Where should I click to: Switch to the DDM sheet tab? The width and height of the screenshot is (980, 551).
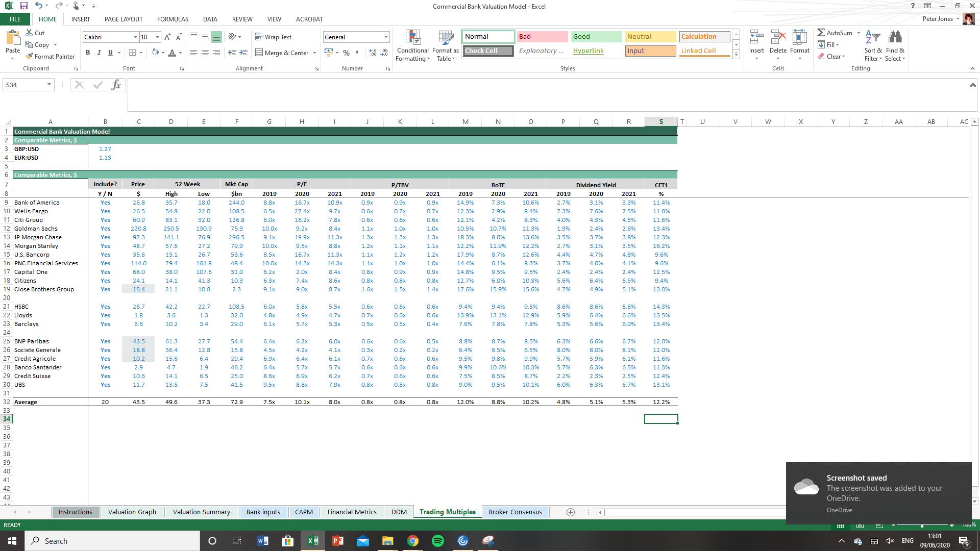coord(399,512)
